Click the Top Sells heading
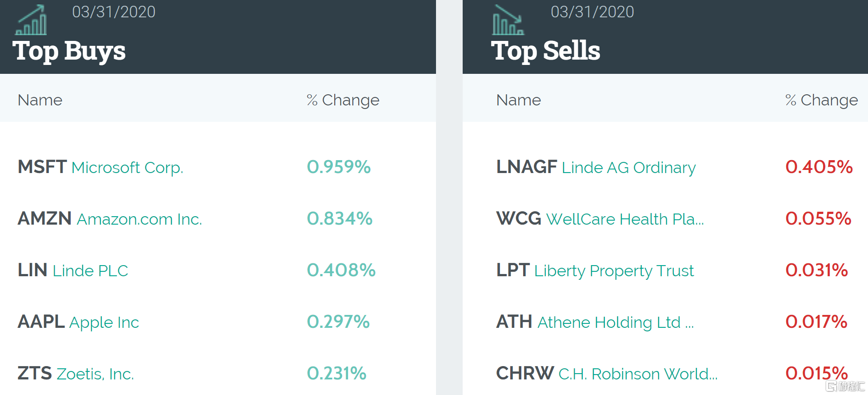The height and width of the screenshot is (395, 868). (545, 51)
